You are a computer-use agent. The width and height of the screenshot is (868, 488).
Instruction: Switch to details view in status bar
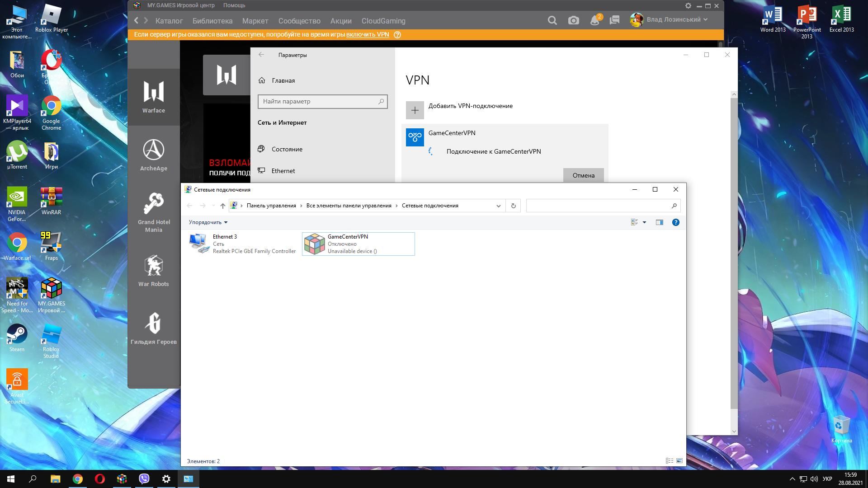pos(670,461)
